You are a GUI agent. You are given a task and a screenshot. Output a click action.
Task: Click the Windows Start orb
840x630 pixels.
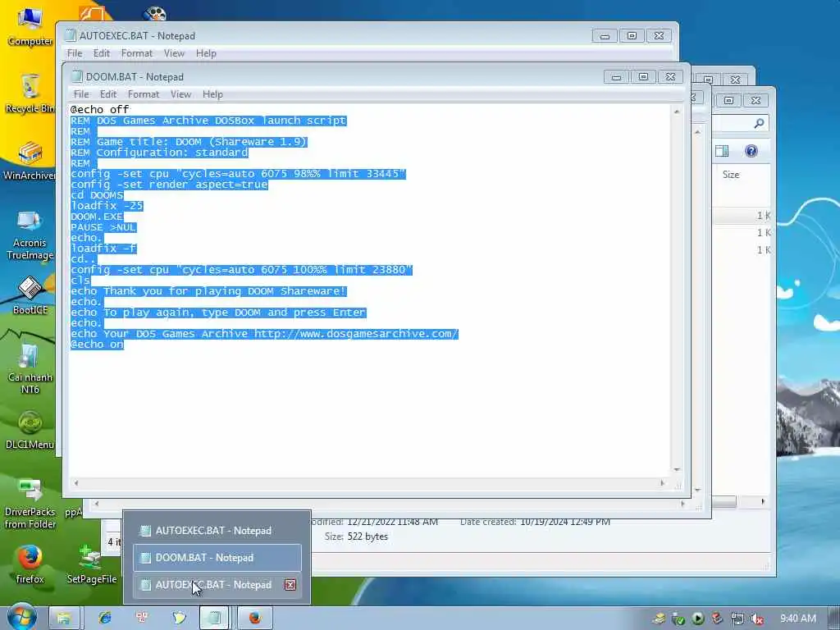click(x=22, y=618)
